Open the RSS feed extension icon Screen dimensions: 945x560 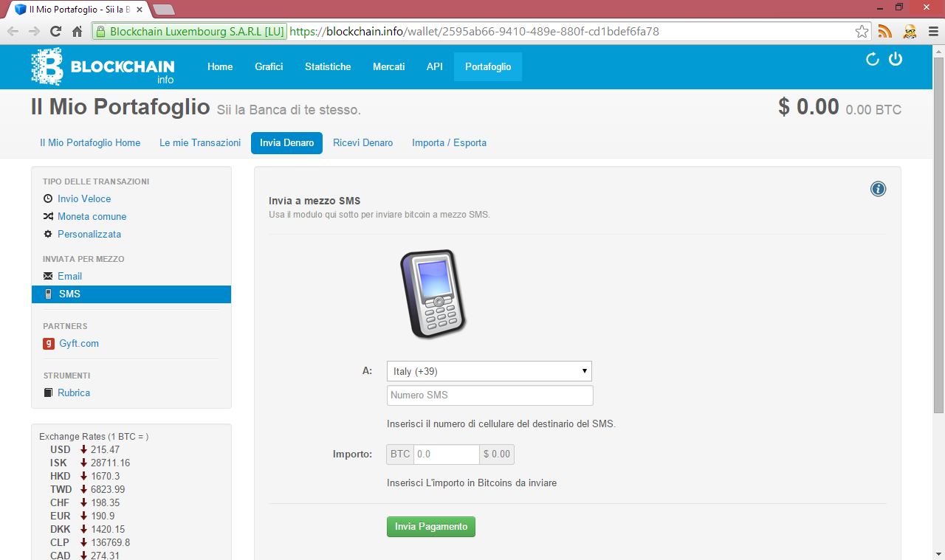(x=884, y=32)
